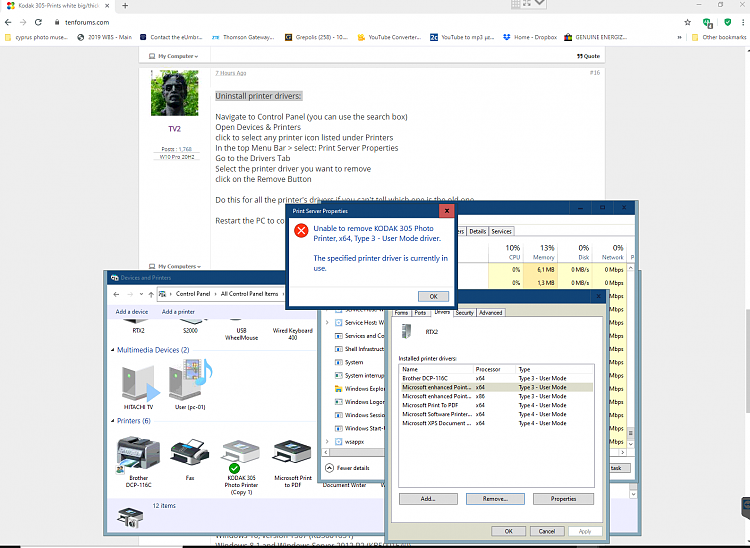Open the Home - Dropbox bookmark

530,37
